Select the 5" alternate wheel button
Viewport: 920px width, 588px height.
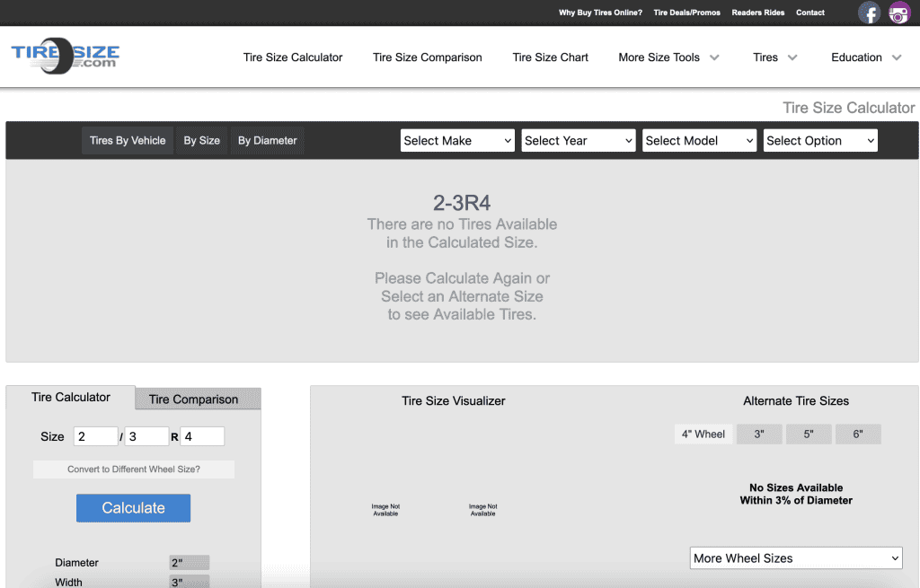[x=809, y=434]
